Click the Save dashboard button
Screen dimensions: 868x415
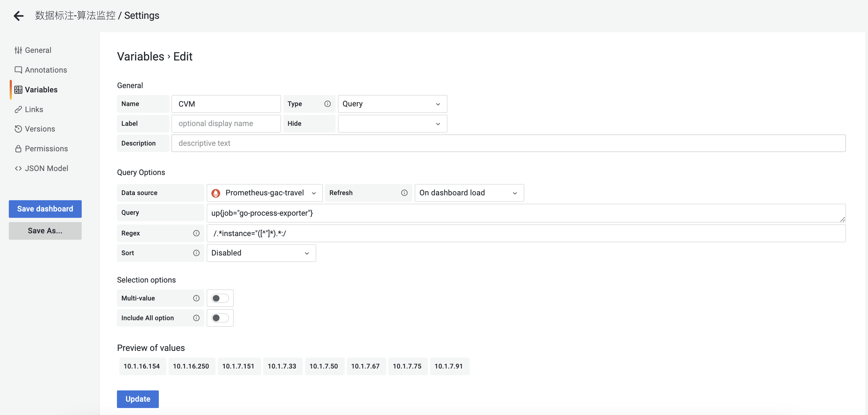45,209
